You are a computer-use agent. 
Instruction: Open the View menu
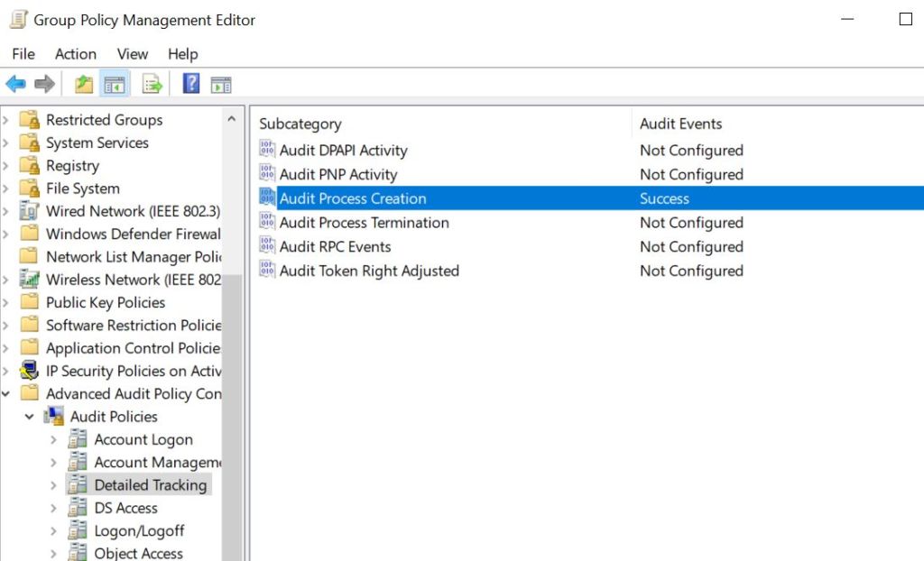coord(132,54)
